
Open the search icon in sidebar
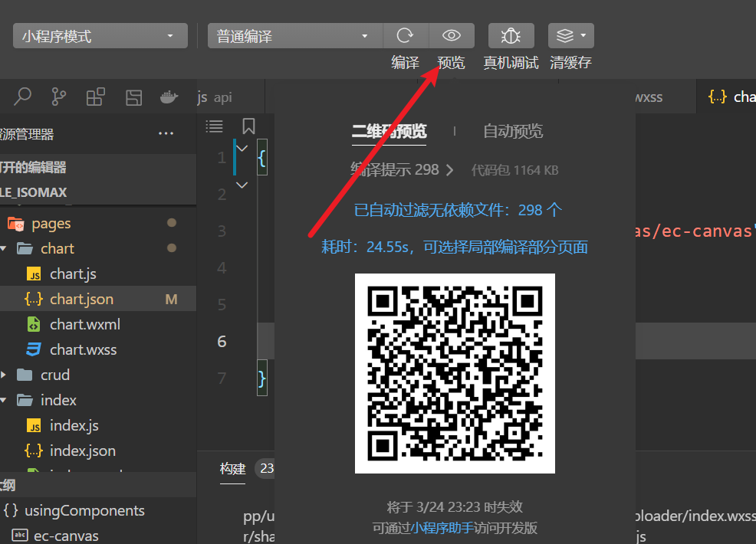click(x=22, y=97)
